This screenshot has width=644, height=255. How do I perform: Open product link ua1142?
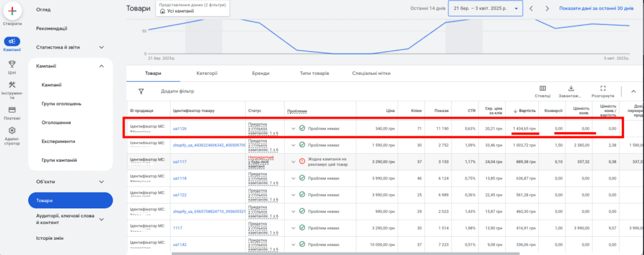click(x=179, y=245)
